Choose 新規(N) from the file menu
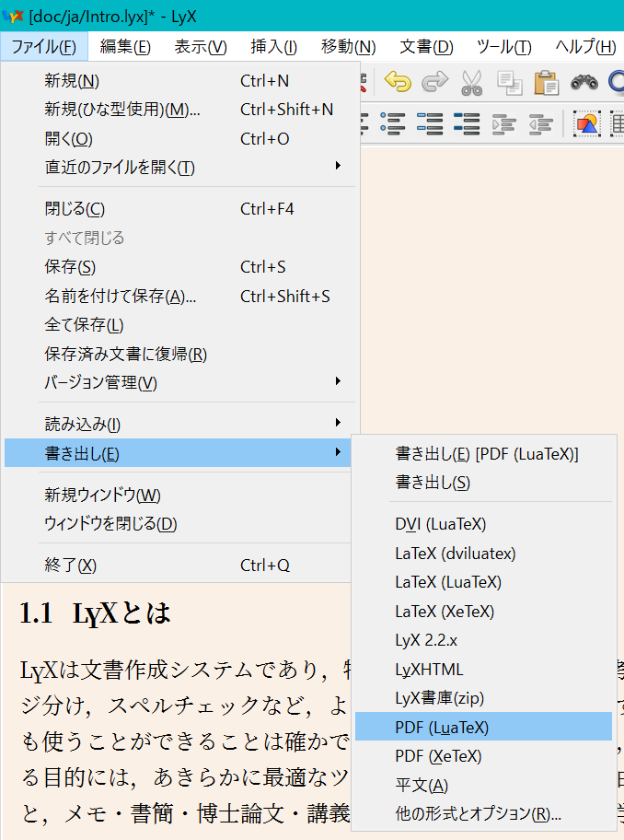Viewport: 624px width, 840px height. [180, 81]
